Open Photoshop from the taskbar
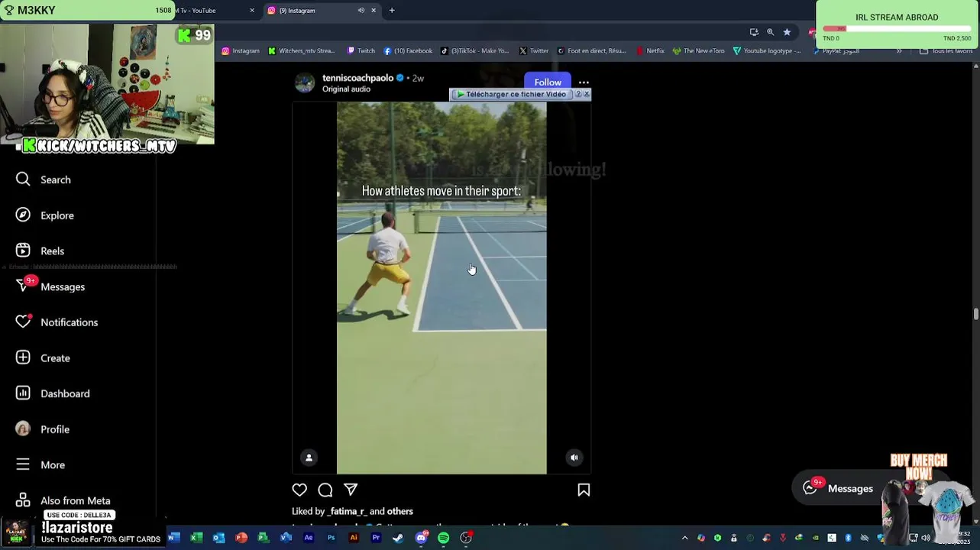The width and height of the screenshot is (980, 550). coord(331,538)
